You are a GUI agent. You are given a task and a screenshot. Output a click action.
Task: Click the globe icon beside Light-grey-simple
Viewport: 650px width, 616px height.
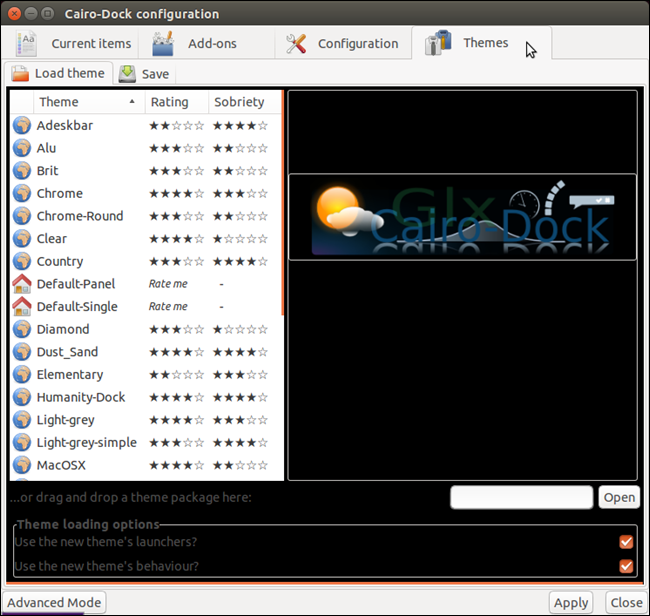tap(22, 442)
